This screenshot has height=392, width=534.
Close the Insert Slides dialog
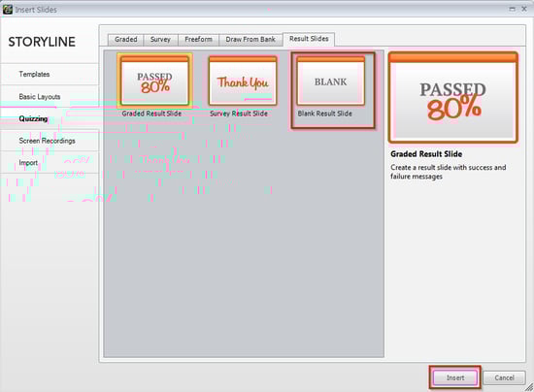[524, 9]
